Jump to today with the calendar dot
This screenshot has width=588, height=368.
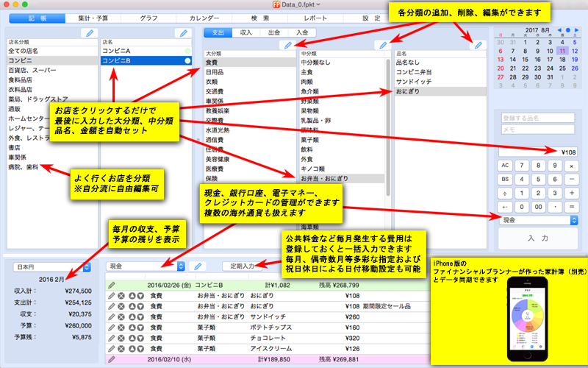click(567, 30)
